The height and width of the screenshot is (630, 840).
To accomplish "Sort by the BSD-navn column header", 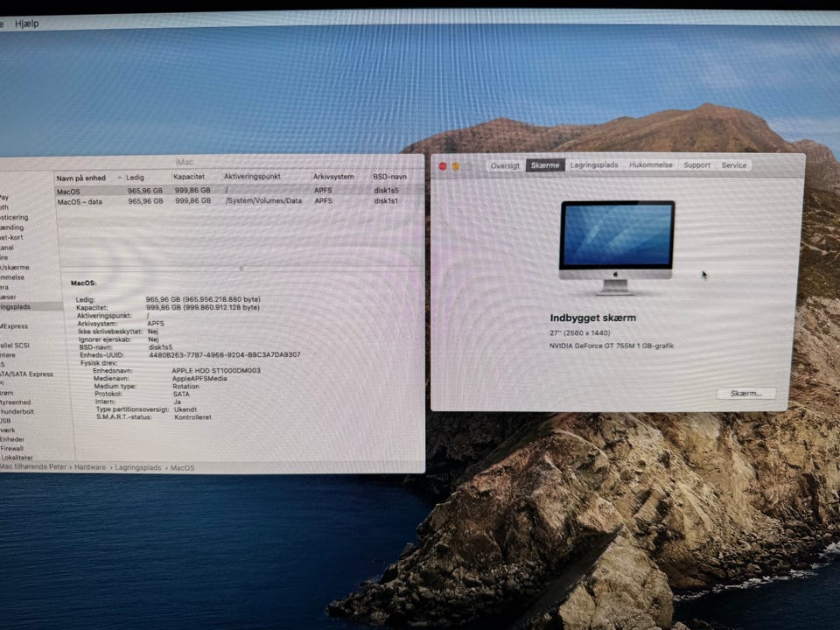I will click(389, 176).
